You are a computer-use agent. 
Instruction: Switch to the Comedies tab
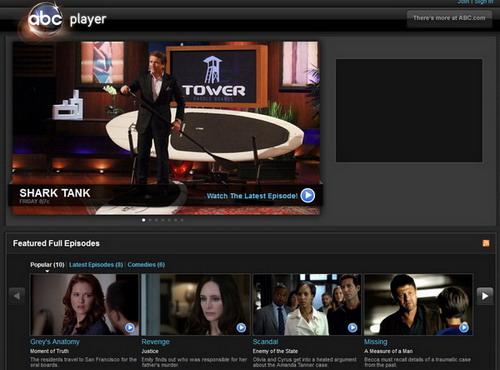pyautogui.click(x=146, y=265)
